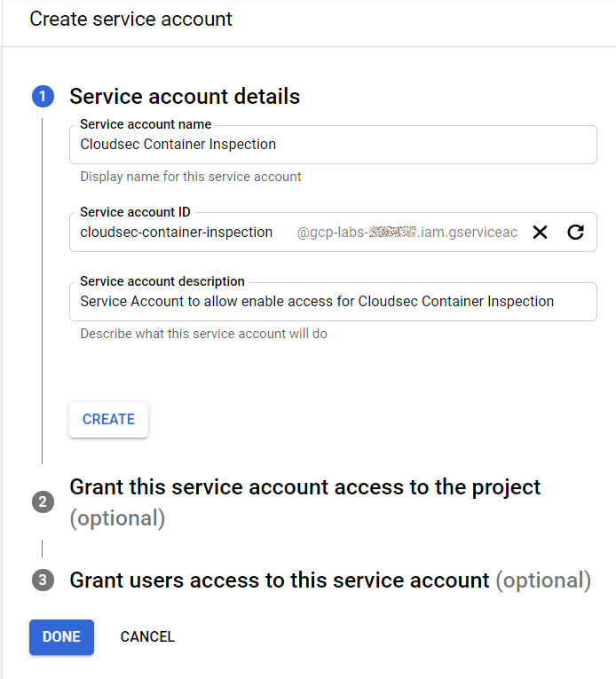Screen dimensions: 616x679
Task: Click into the cloudsec-container-inspection ID text
Action: coord(178,233)
